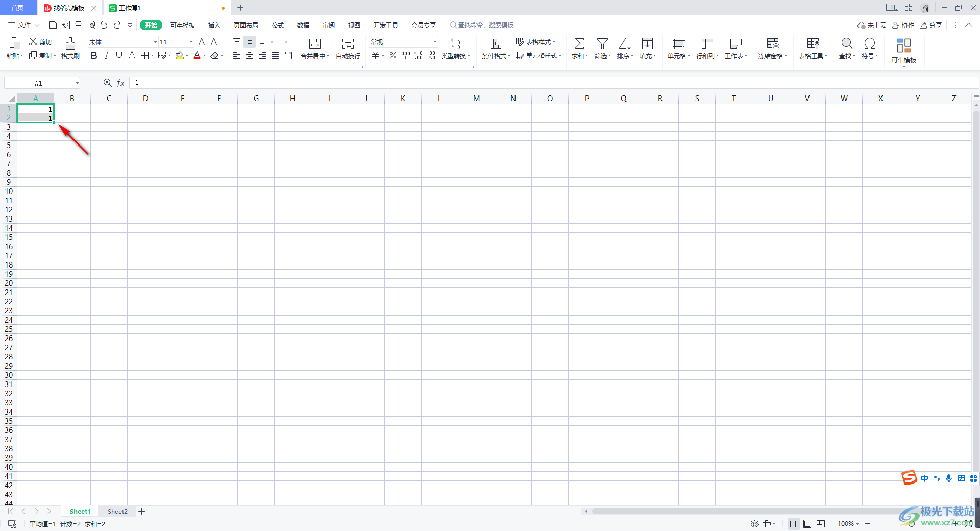Image resolution: width=980 pixels, height=531 pixels.
Task: Click the eye protection mode icon
Action: point(754,524)
